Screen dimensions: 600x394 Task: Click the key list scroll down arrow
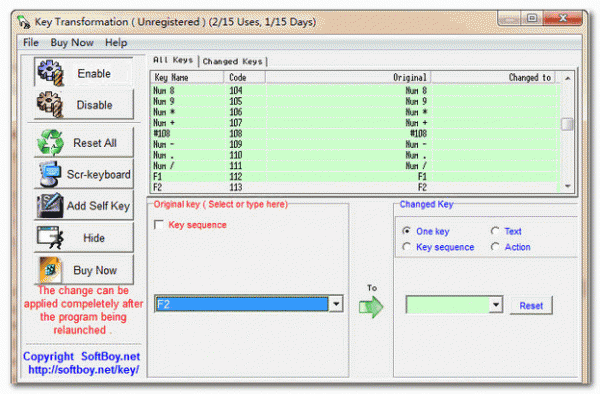coord(567,186)
